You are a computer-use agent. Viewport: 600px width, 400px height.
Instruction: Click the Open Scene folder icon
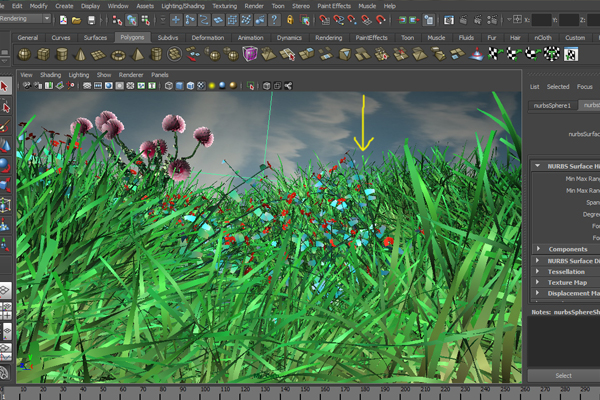(77, 20)
